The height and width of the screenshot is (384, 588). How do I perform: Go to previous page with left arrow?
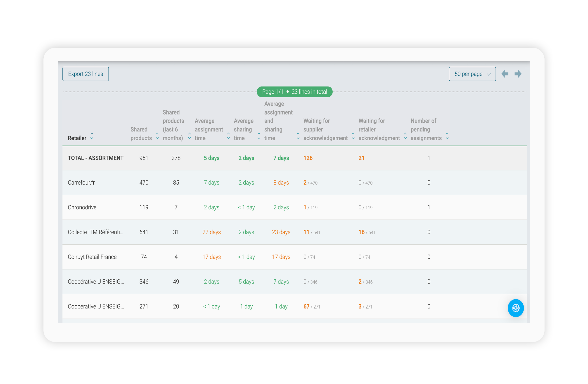(x=505, y=74)
